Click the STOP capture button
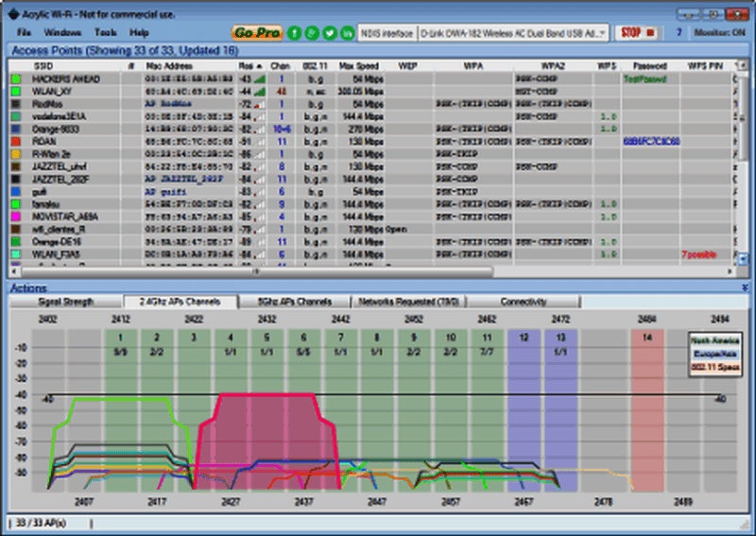The image size is (756, 536). click(637, 33)
